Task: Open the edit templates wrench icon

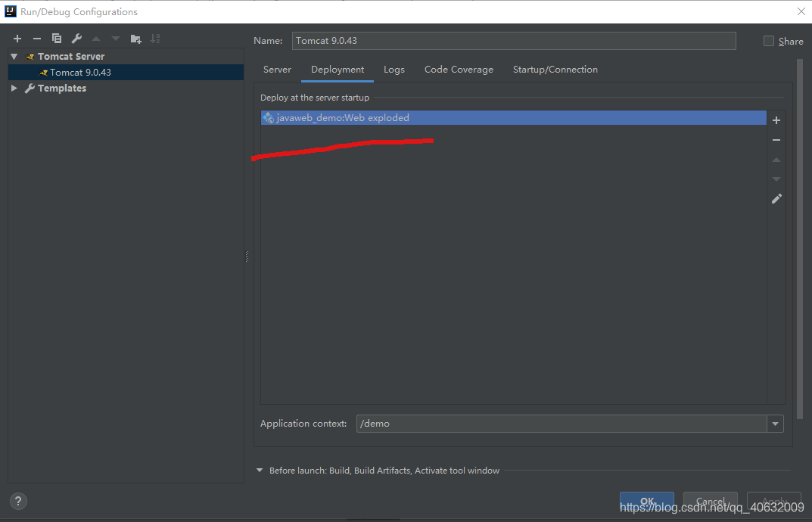Action: tap(76, 39)
